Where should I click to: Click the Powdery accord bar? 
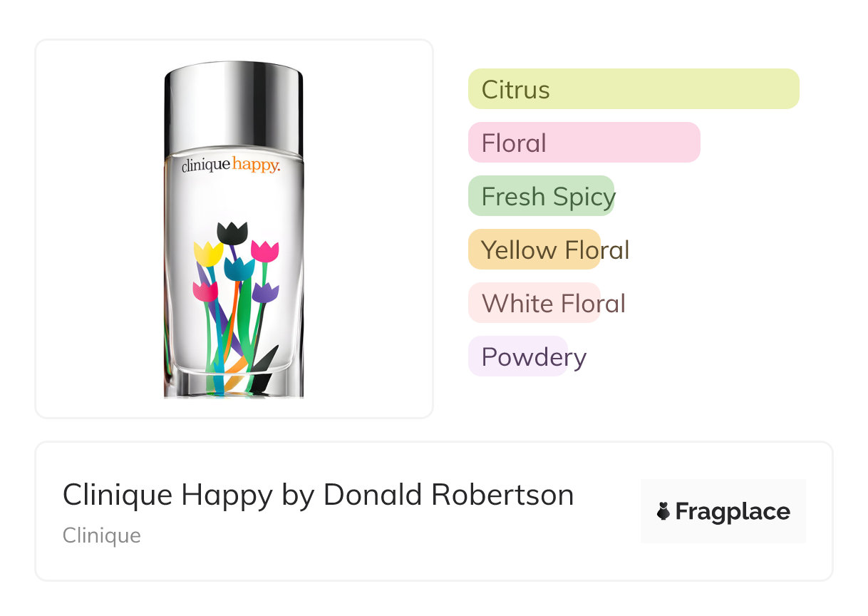(x=518, y=356)
